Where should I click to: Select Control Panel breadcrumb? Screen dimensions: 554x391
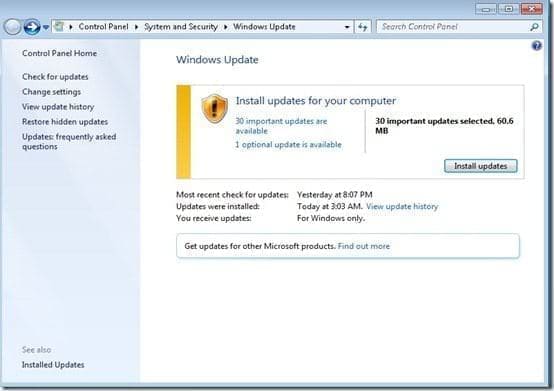[x=104, y=27]
